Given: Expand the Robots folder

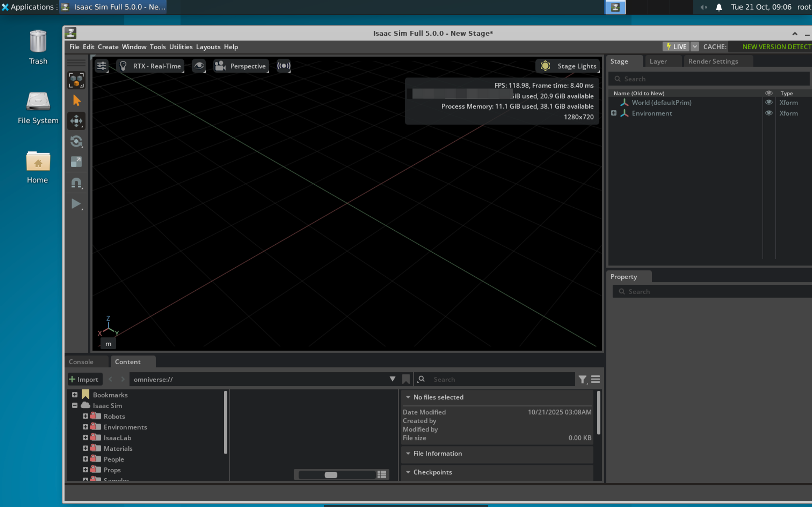Looking at the screenshot, I should [x=85, y=416].
